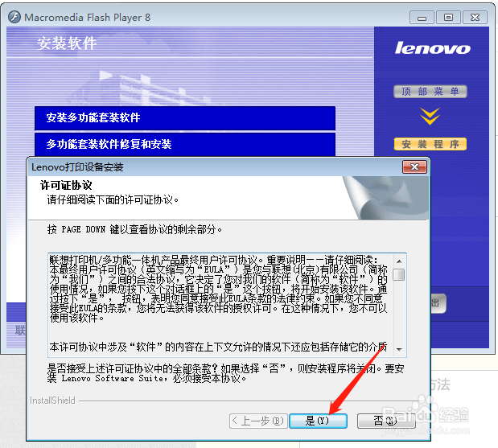Click the InstallShield label
Viewport: 498px width, 448px height.
click(52, 401)
